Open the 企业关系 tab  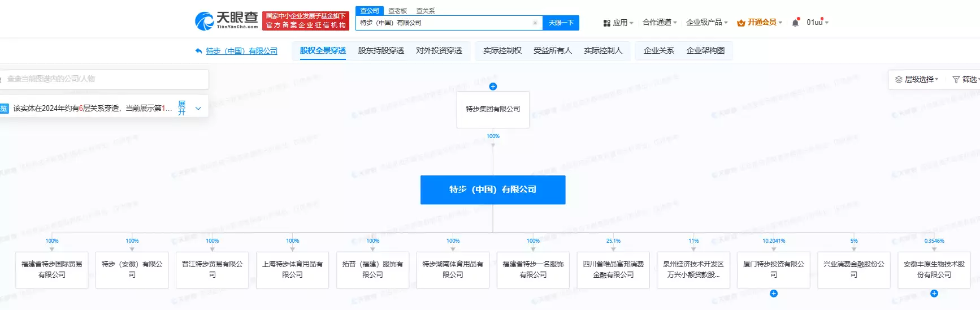click(x=659, y=50)
